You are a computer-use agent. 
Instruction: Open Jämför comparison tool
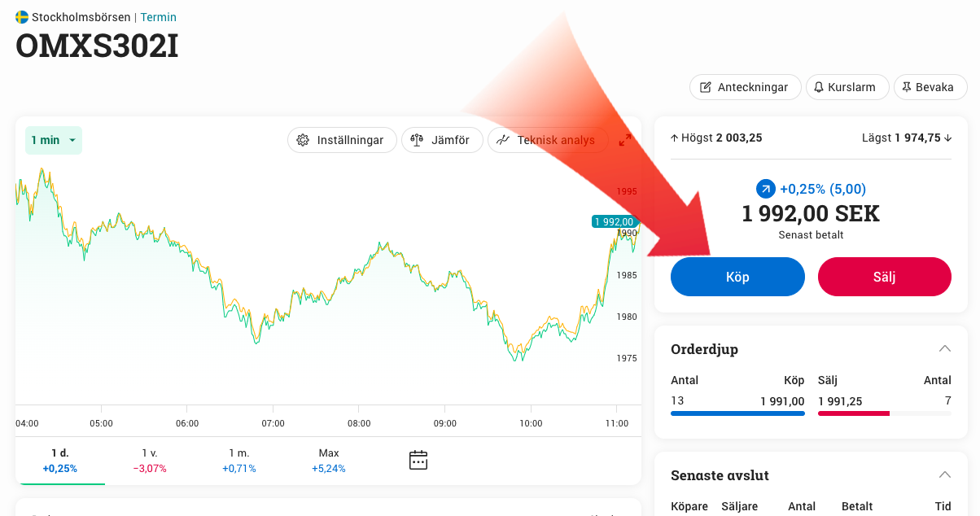[x=442, y=140]
